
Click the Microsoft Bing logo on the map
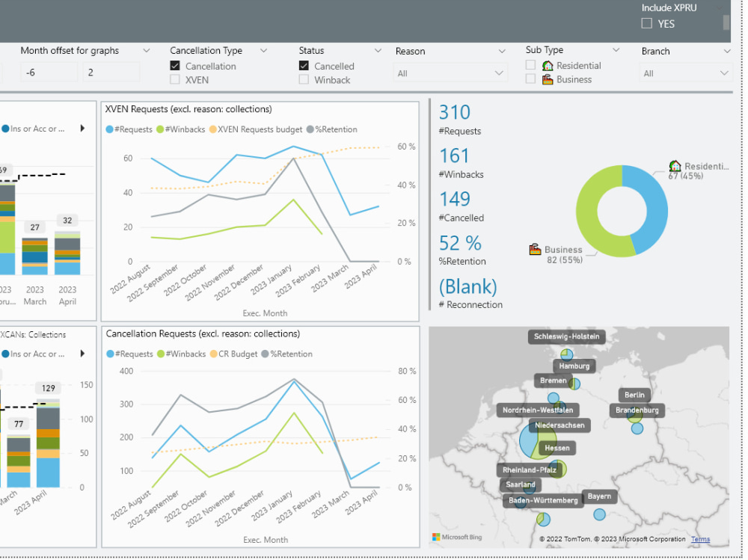pos(456,537)
